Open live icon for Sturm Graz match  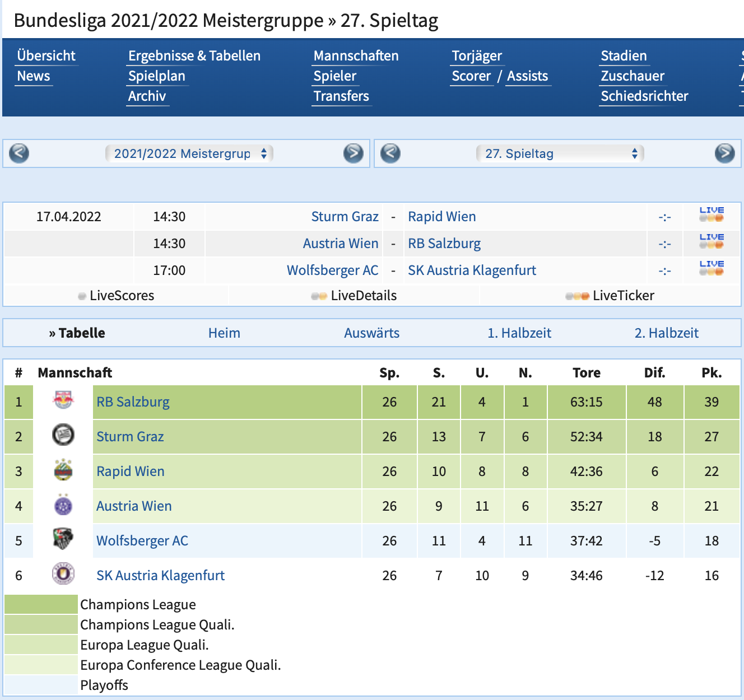[712, 214]
